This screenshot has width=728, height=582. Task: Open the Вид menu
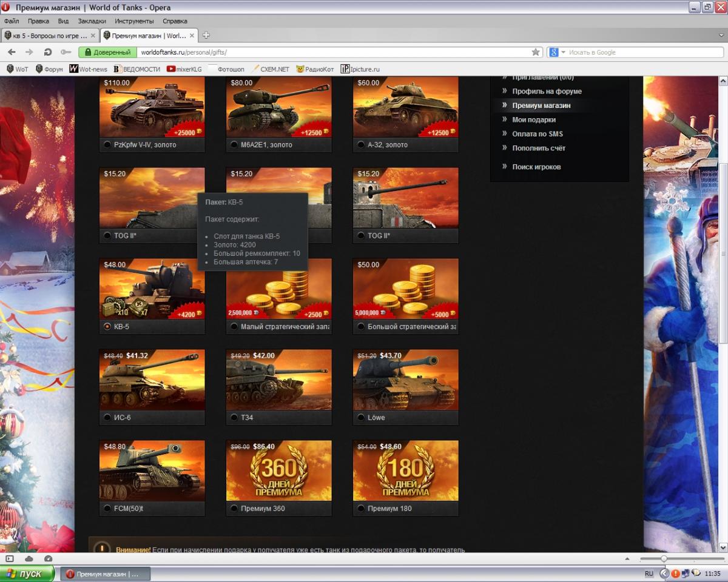coord(63,21)
